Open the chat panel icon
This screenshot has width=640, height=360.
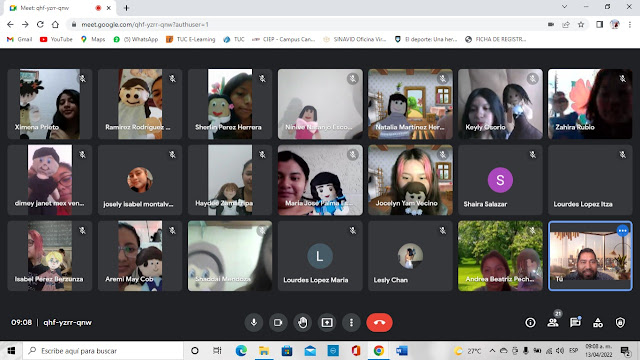coord(576,322)
